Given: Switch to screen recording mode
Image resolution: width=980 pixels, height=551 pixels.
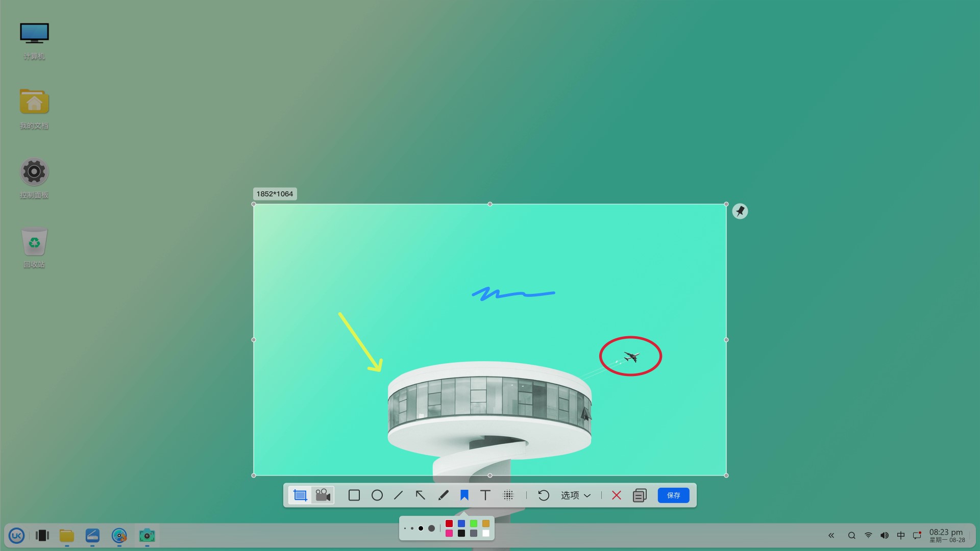Looking at the screenshot, I should (323, 495).
